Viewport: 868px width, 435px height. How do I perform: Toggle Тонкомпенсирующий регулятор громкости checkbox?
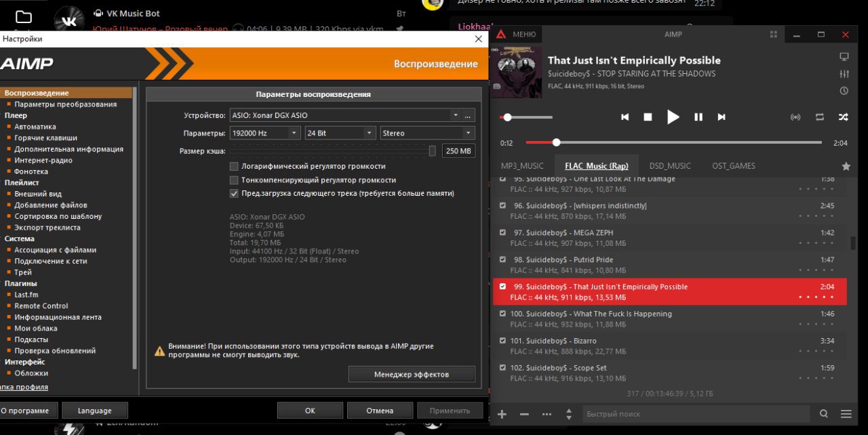[234, 180]
